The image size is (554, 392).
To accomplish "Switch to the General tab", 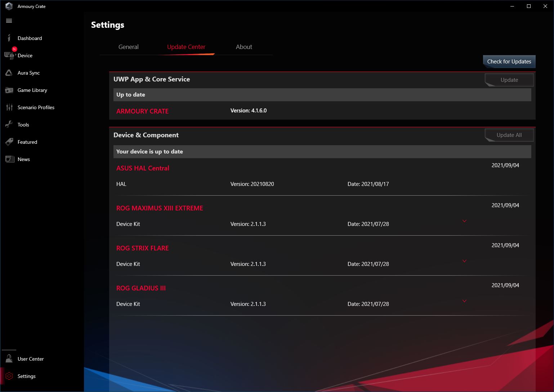I will [x=129, y=47].
